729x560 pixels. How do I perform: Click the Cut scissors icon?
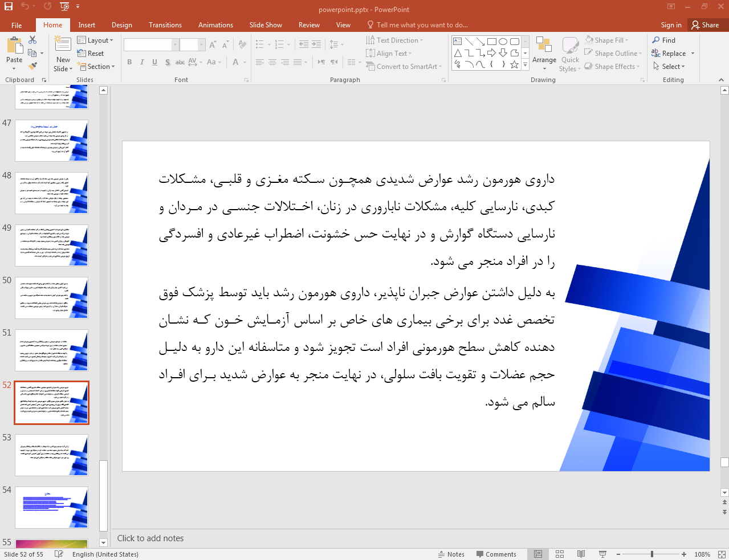point(32,40)
